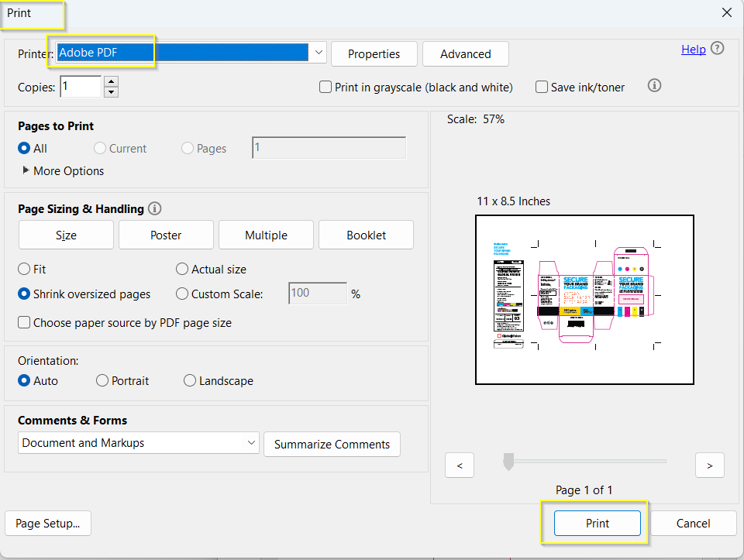This screenshot has width=744, height=560.
Task: Select the Booklet sizing tab
Action: pyautogui.click(x=366, y=235)
